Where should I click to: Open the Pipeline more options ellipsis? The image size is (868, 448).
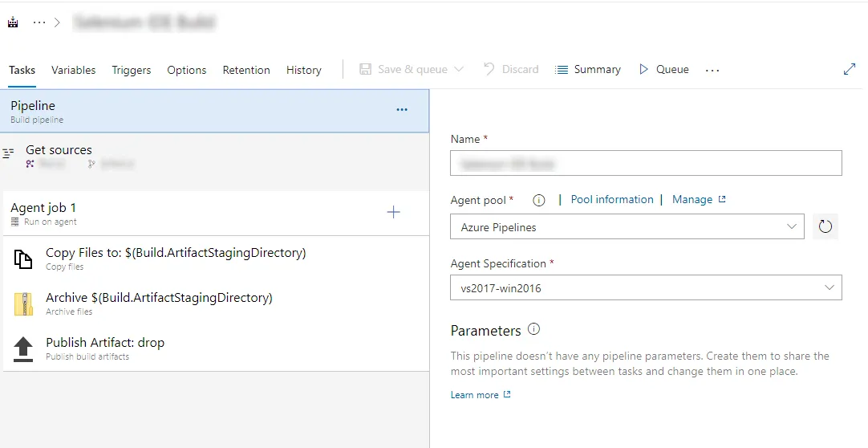[402, 110]
